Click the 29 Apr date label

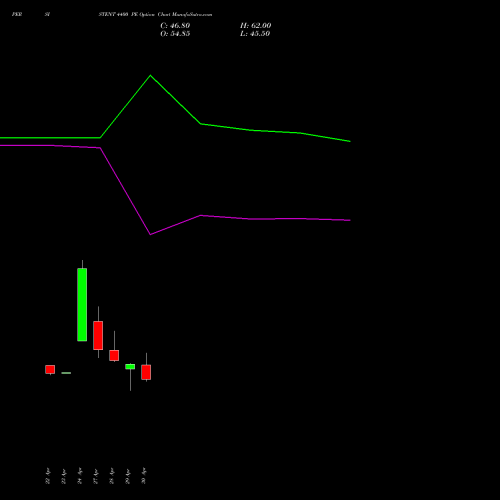[x=128, y=476]
